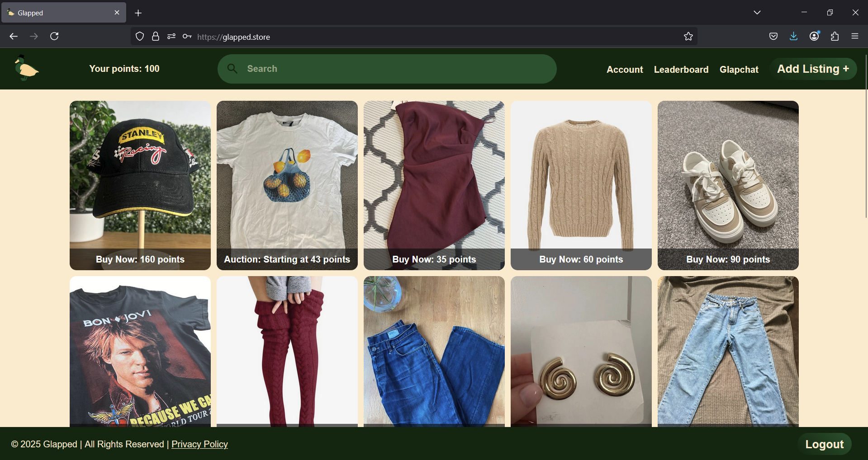Open the extensions puzzle icon
This screenshot has height=460, width=868.
click(x=835, y=37)
